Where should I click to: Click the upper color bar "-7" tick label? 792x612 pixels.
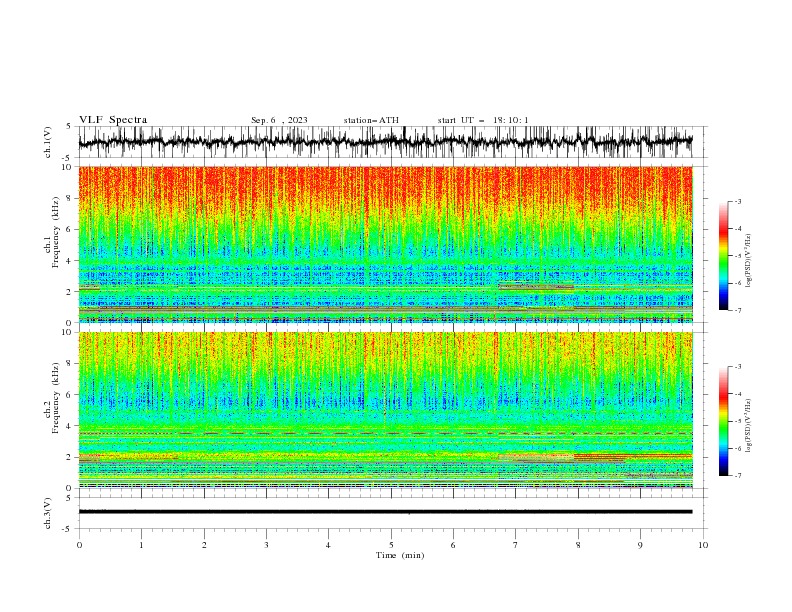click(x=738, y=310)
